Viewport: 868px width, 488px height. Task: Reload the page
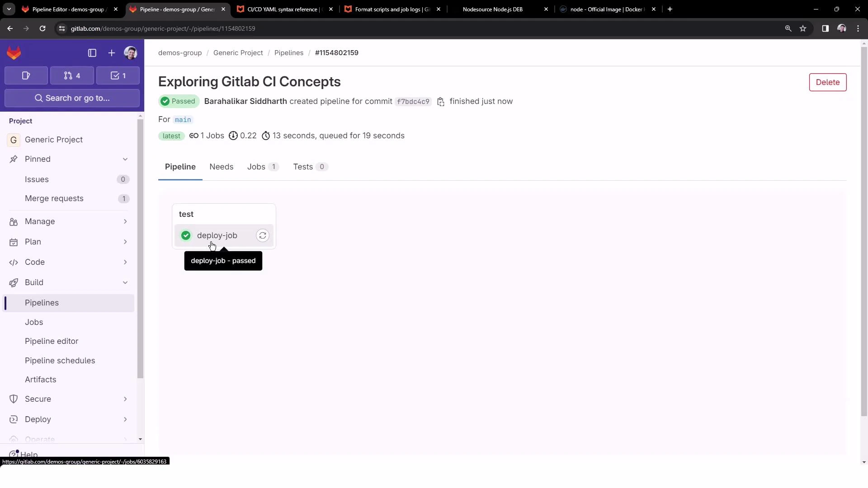(x=42, y=28)
